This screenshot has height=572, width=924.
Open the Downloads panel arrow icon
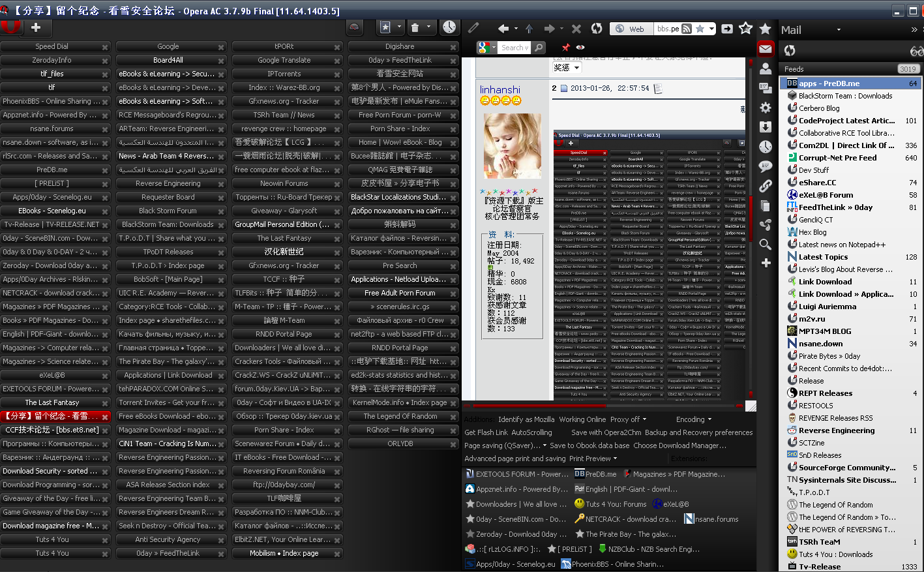[x=766, y=127]
